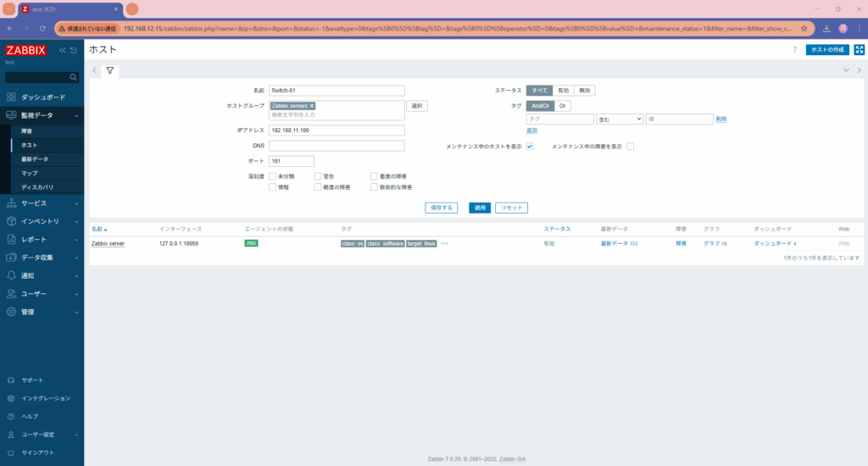Click the filter funnel icon tab
The image size is (868, 466).
[110, 70]
